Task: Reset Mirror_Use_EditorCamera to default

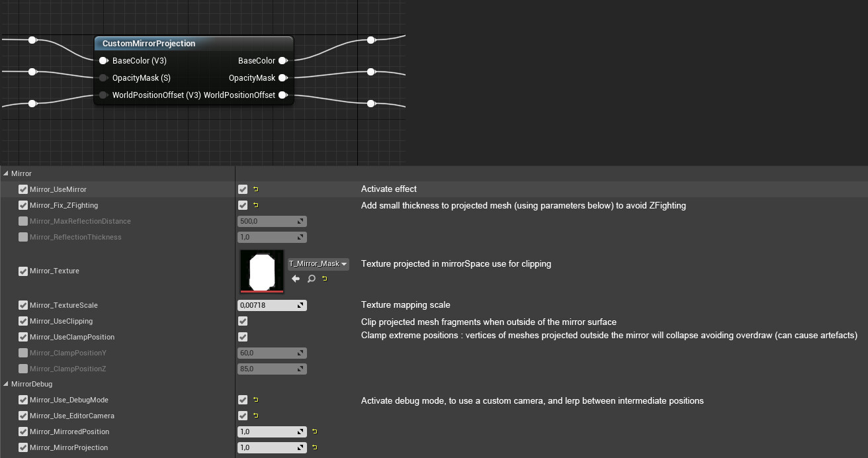Action: tap(255, 416)
